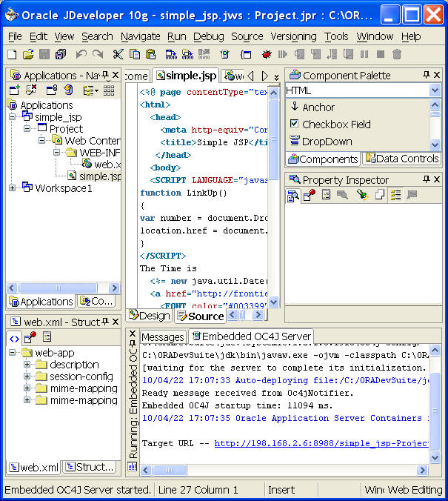The image size is (448, 501).
Task: Open the Versioning menu
Action: coord(293,36)
